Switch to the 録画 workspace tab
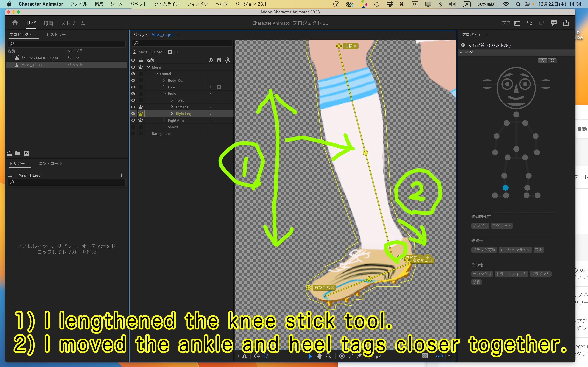 [48, 23]
